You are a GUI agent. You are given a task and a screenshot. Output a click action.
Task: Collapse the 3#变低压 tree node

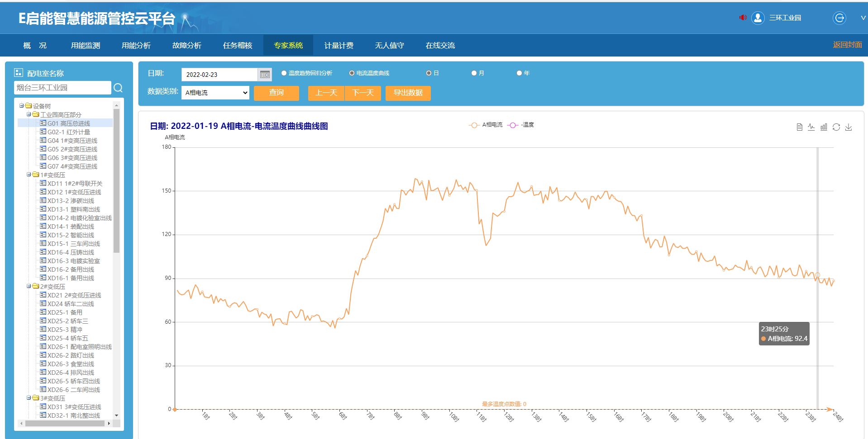point(29,398)
